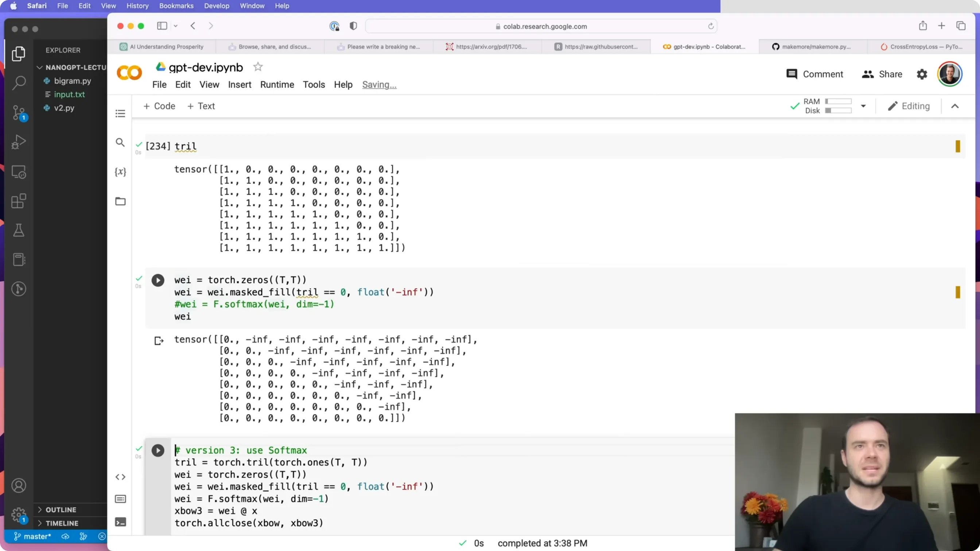Run the wei masked_fill cell
The width and height of the screenshot is (980, 551).
[x=158, y=281]
